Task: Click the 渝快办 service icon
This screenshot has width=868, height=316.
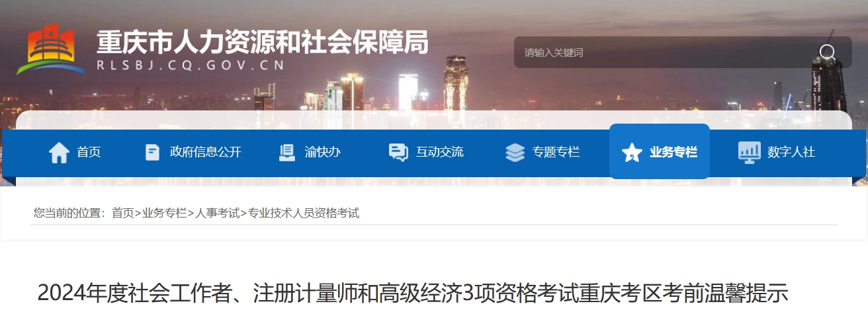Action: (287, 152)
